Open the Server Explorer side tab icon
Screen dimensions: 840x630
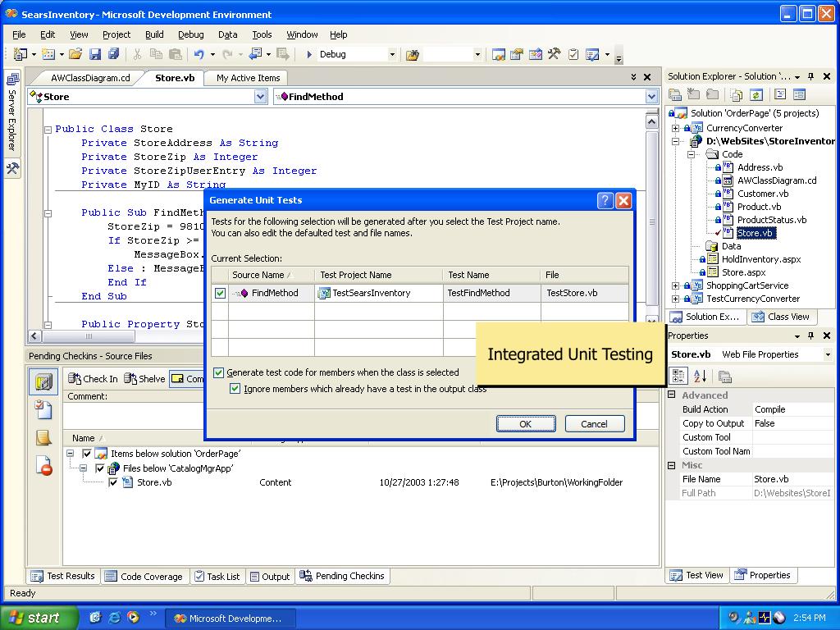(x=12, y=80)
